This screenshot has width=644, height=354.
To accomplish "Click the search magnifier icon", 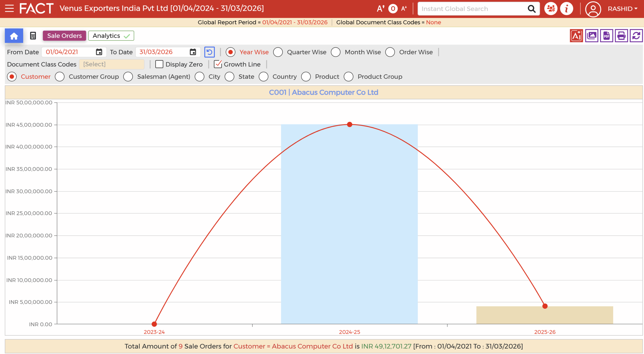I will (531, 9).
